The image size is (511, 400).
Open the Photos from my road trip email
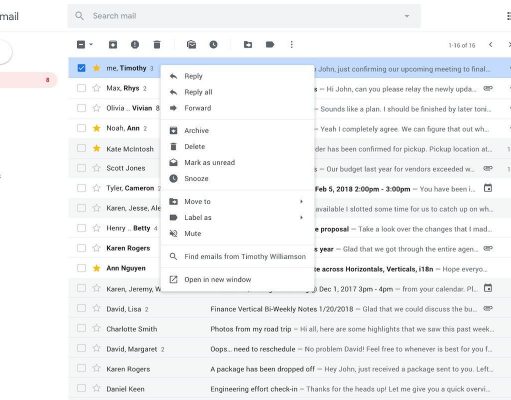[x=289, y=329]
